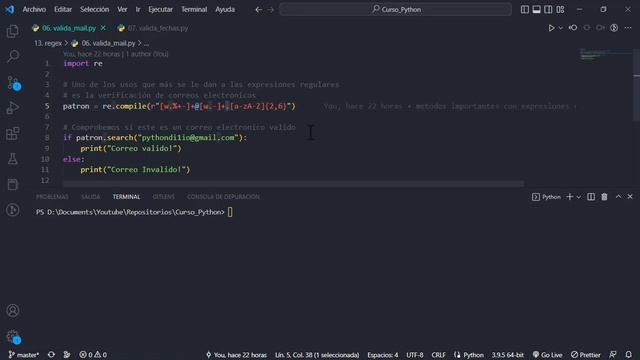The height and width of the screenshot is (360, 640).
Task: Open the Archivo menu
Action: [x=34, y=9]
